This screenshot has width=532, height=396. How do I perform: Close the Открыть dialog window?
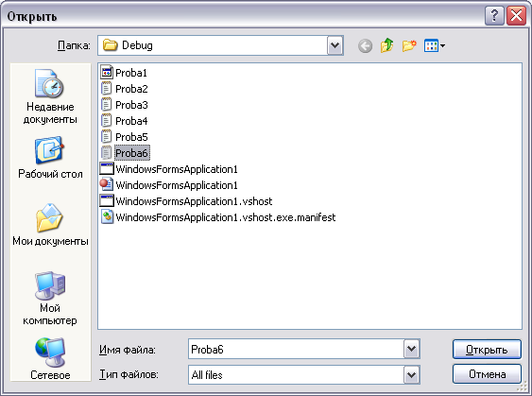[516, 16]
